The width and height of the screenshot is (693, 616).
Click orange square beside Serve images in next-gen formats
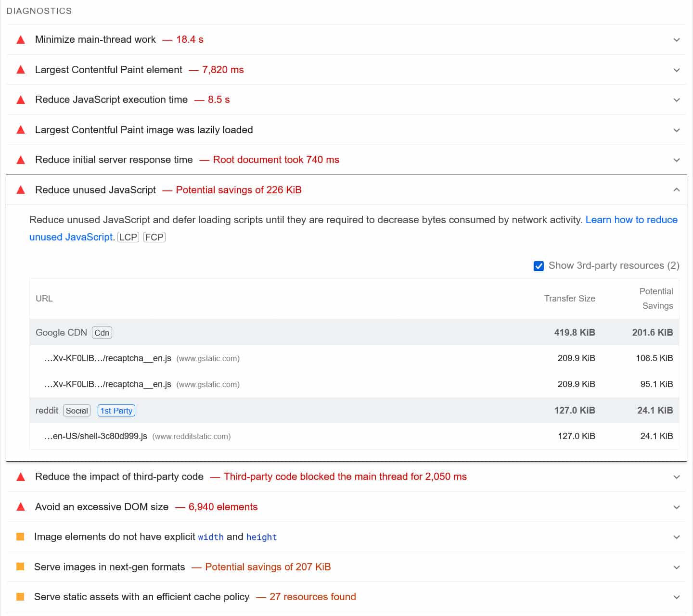click(20, 567)
